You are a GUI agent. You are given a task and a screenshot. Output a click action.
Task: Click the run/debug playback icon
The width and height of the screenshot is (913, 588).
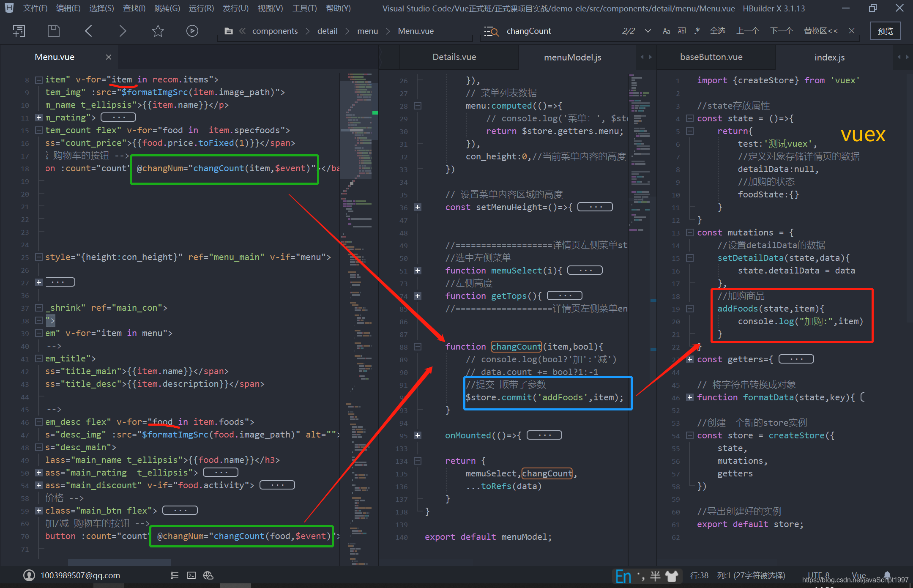(x=192, y=31)
